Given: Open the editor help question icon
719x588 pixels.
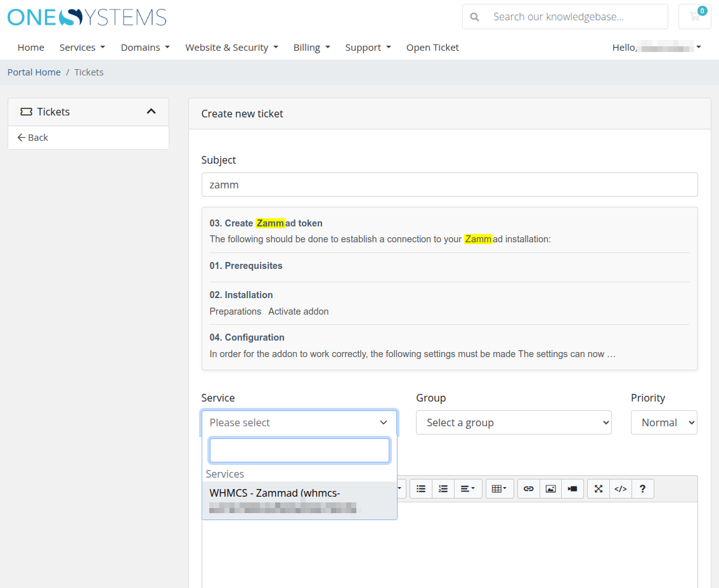Looking at the screenshot, I should (x=642, y=489).
